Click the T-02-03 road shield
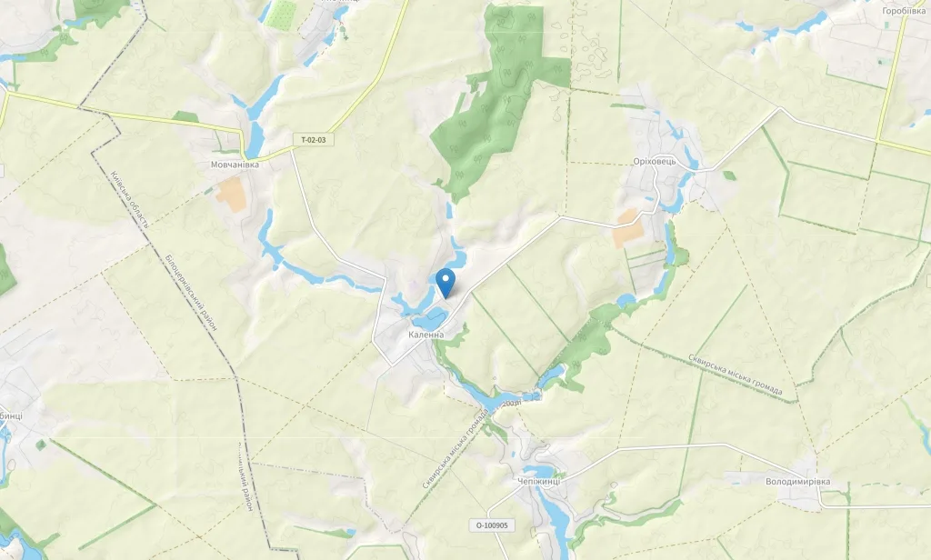 coord(314,140)
